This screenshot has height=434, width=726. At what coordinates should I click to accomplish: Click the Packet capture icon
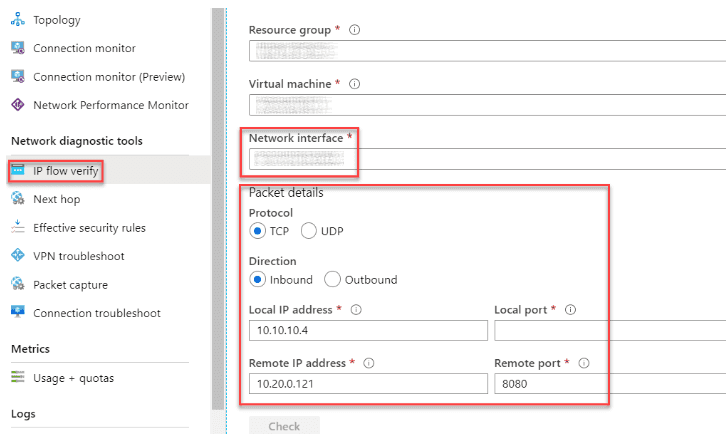pyautogui.click(x=18, y=284)
